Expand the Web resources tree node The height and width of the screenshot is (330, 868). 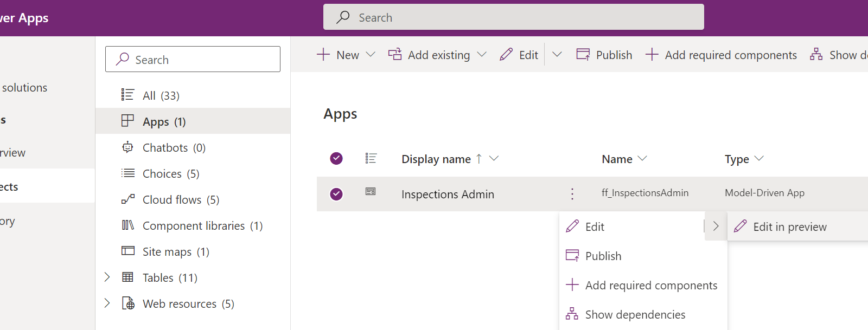[107, 303]
